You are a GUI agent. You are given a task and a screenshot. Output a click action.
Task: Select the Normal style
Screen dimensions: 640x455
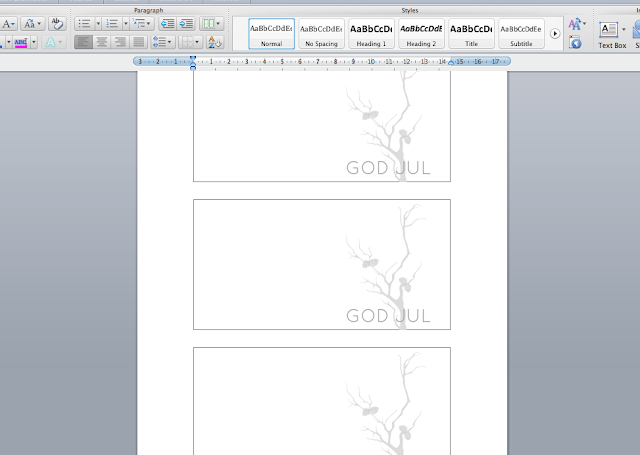point(271,33)
